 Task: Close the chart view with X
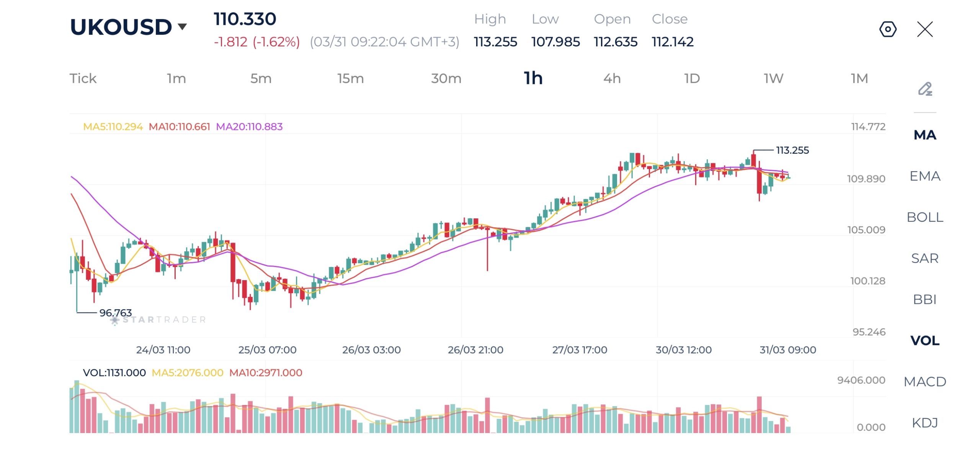click(925, 30)
